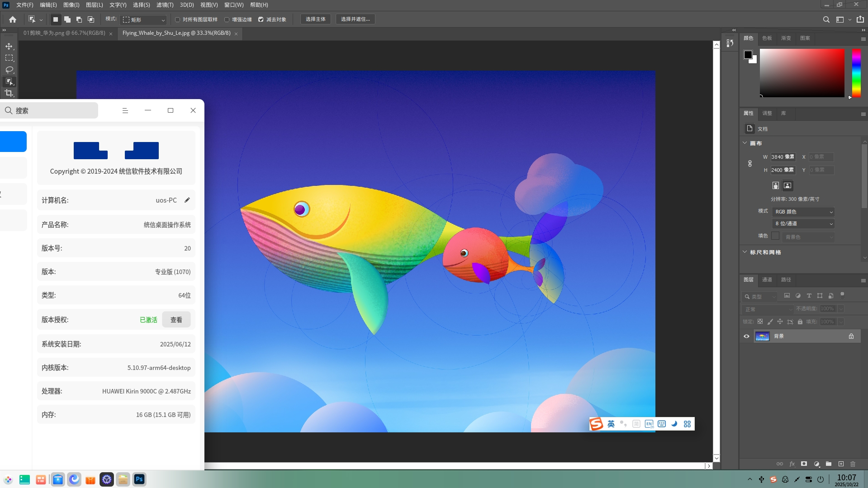
Task: Click the 查看 button for 版本授权
Action: [x=176, y=320]
